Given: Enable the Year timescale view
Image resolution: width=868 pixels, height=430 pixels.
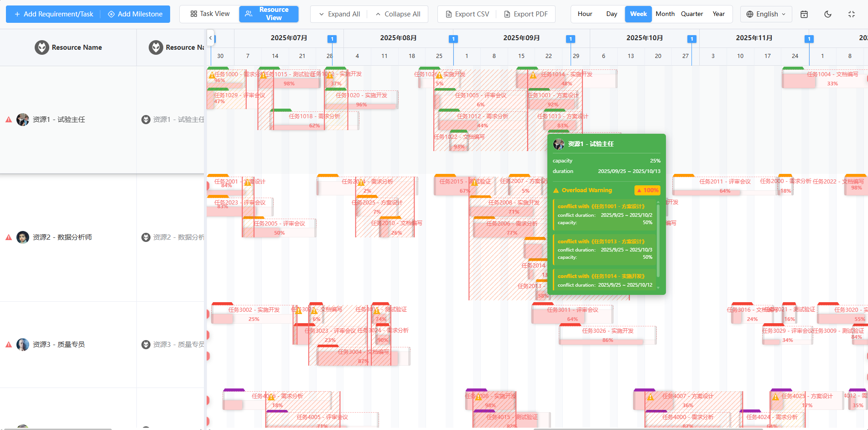Looking at the screenshot, I should click(x=719, y=14).
